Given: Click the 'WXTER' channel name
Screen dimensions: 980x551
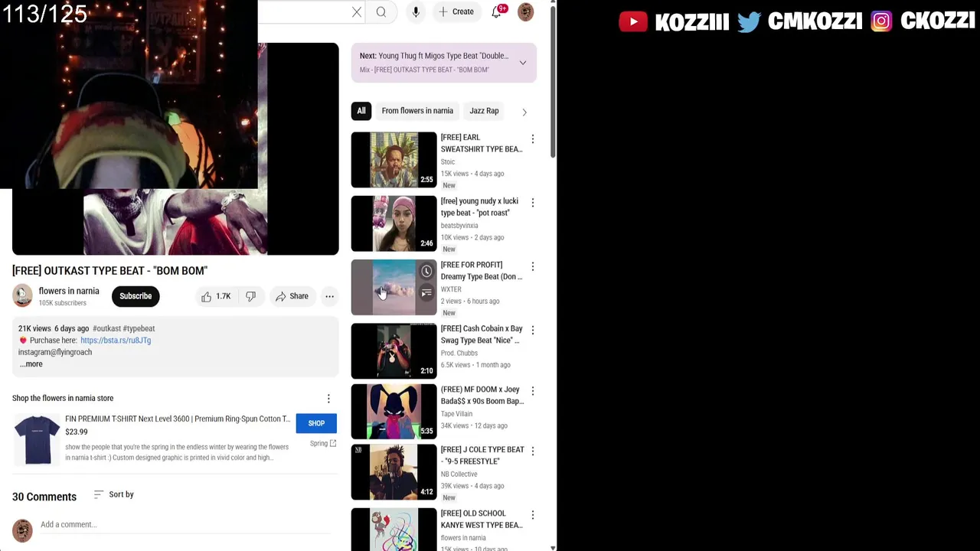Looking at the screenshot, I should (451, 289).
